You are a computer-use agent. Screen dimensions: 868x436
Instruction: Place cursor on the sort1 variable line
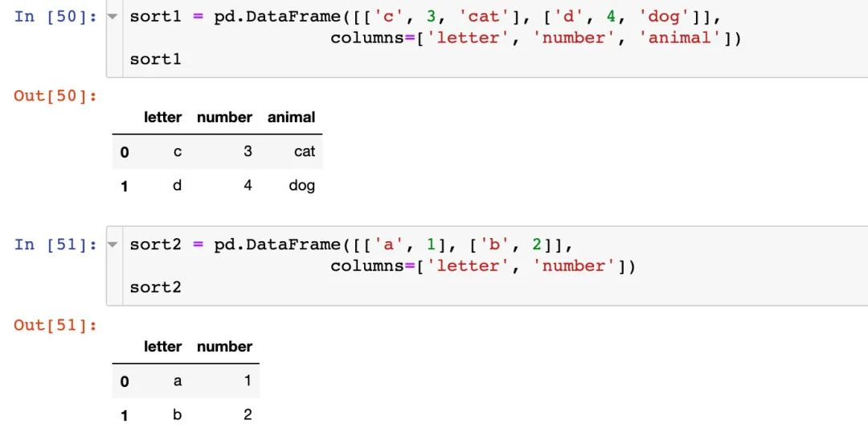tap(156, 60)
